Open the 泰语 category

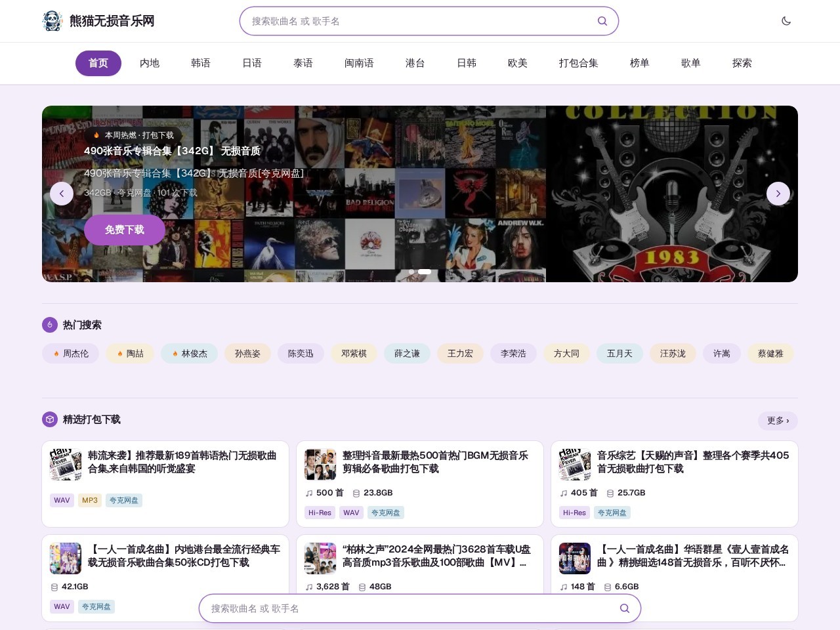point(303,63)
